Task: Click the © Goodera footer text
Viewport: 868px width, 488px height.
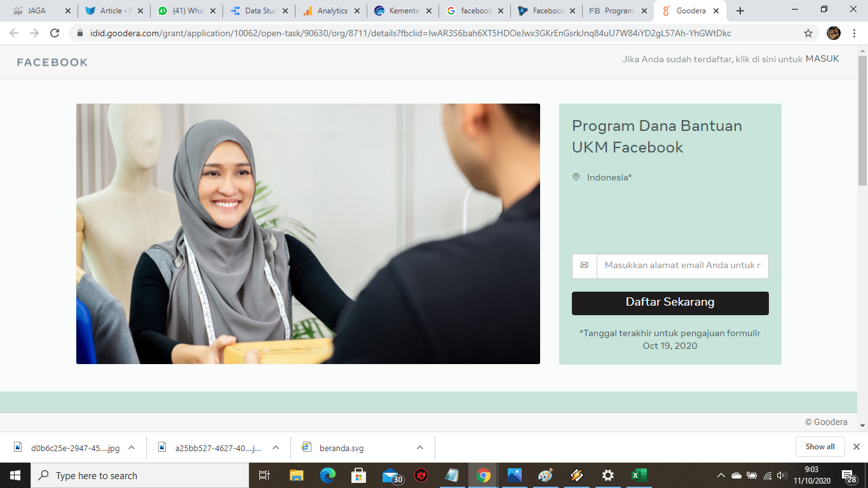Action: pyautogui.click(x=826, y=422)
